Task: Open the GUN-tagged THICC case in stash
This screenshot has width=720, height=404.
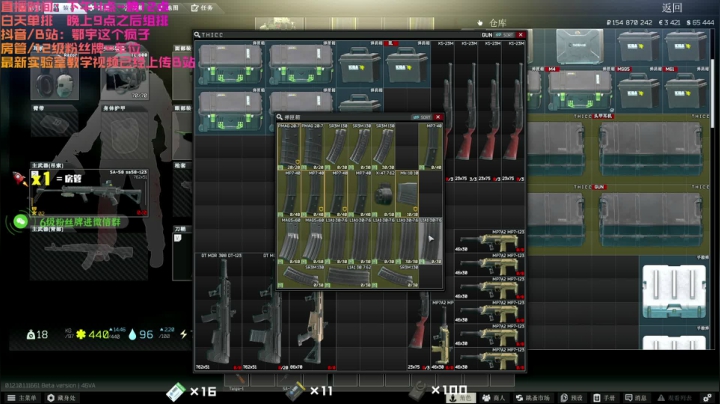Action: coord(556,219)
